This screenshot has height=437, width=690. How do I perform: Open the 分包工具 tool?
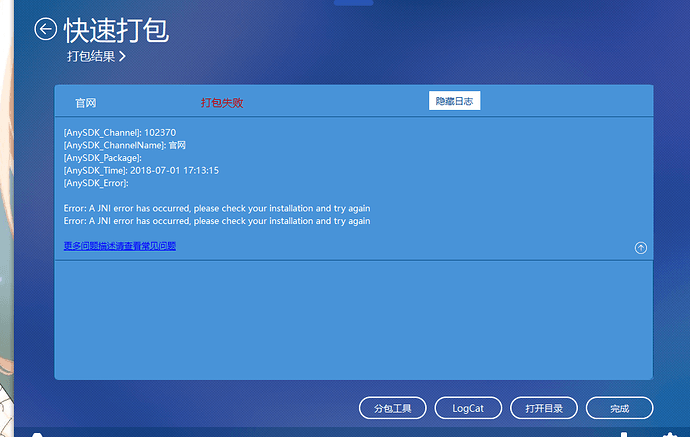pos(393,408)
